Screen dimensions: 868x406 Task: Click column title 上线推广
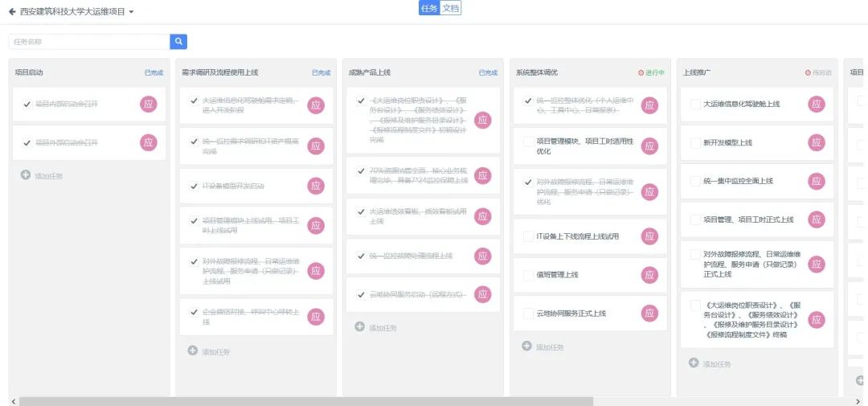(x=697, y=72)
